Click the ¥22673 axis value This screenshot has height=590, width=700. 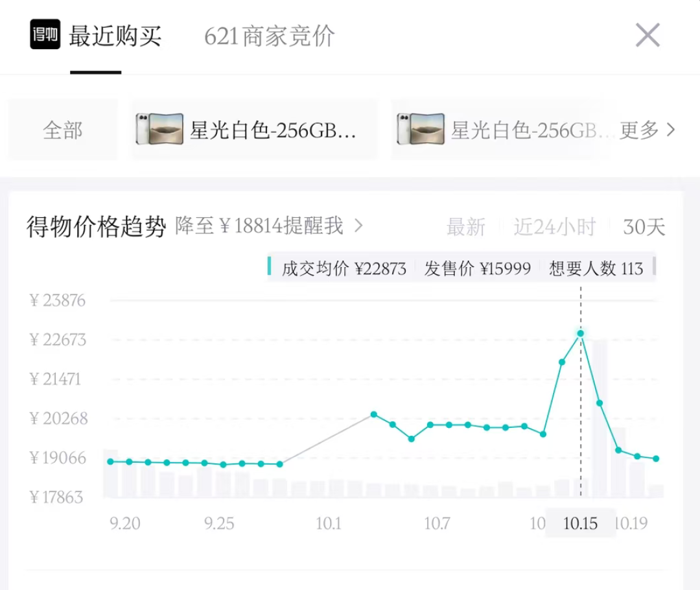[x=58, y=340]
